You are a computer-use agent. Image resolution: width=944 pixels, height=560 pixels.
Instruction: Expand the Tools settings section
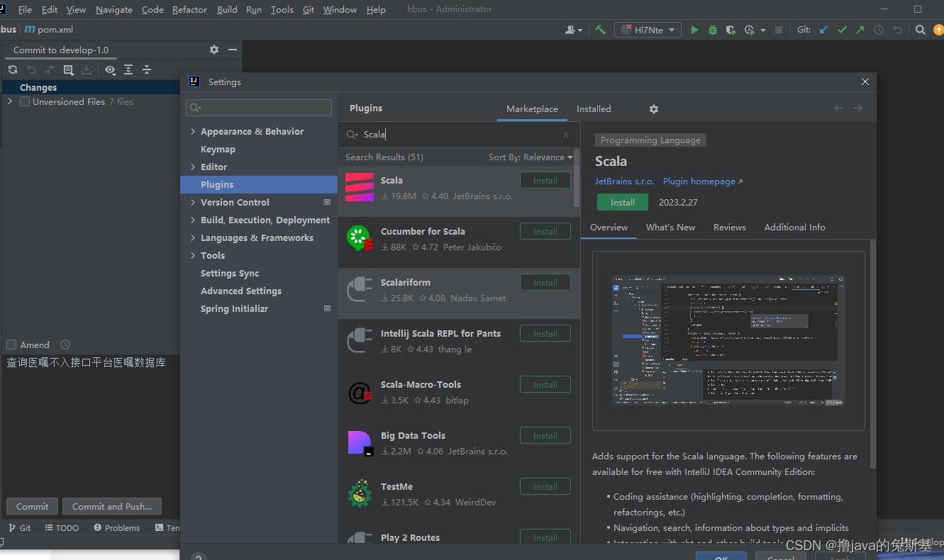tap(193, 256)
